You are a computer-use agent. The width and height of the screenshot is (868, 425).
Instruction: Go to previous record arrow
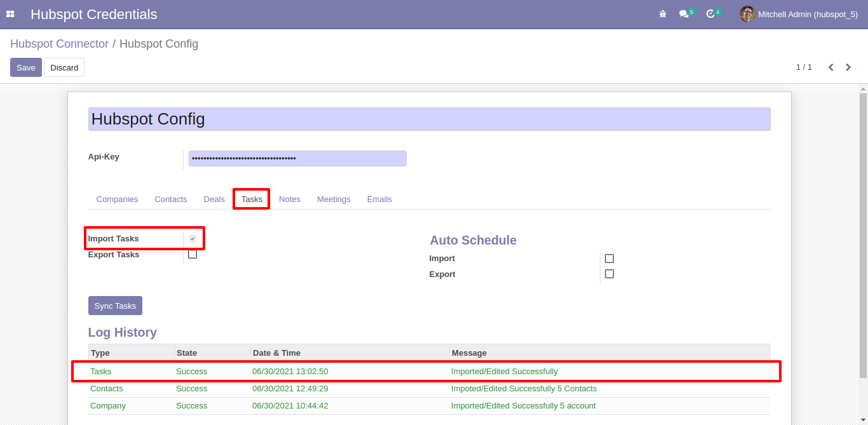831,67
